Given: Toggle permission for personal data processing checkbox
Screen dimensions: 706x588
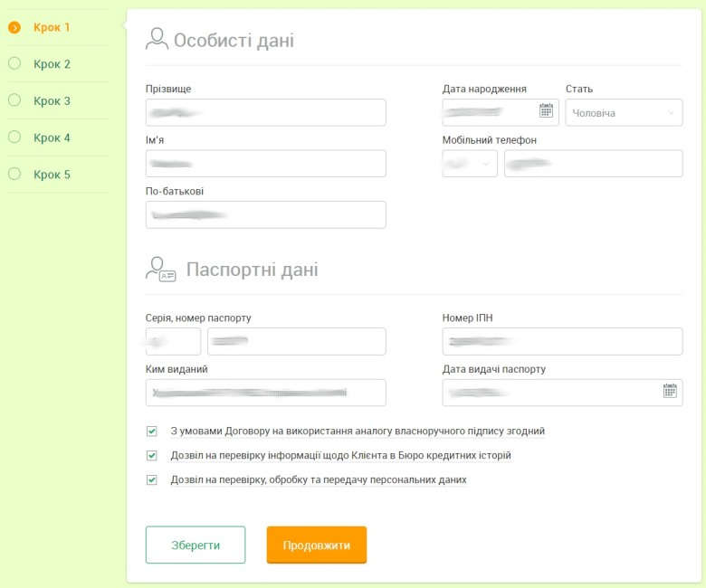Looking at the screenshot, I should pyautogui.click(x=152, y=479).
